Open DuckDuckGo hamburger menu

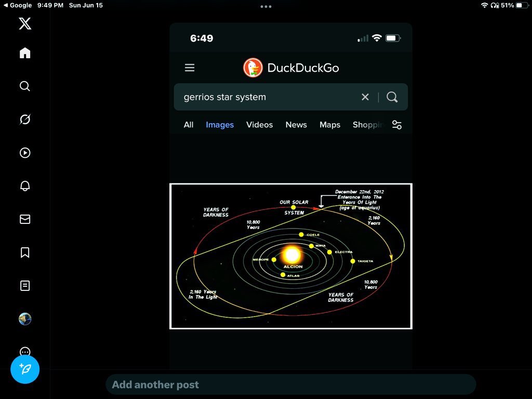(190, 68)
